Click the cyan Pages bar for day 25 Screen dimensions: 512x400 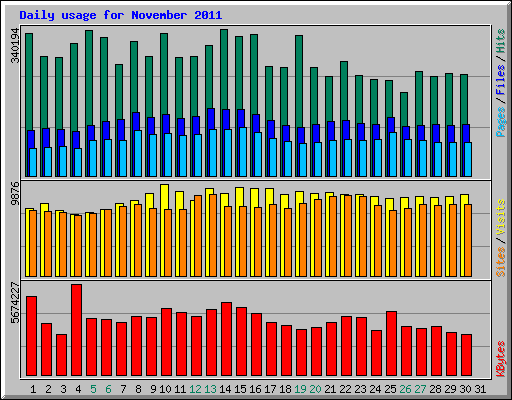click(x=393, y=154)
